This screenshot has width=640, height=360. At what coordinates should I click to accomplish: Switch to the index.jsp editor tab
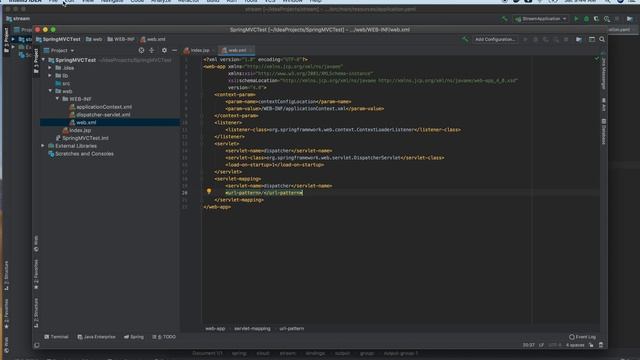pyautogui.click(x=200, y=50)
